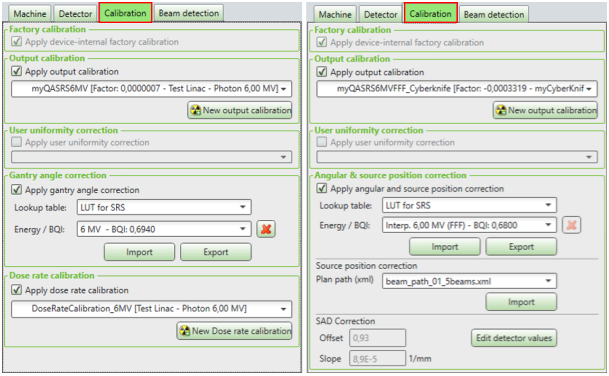Click SAD Correction Slope field 8,9E-5
This screenshot has height=376, width=609.
(378, 359)
